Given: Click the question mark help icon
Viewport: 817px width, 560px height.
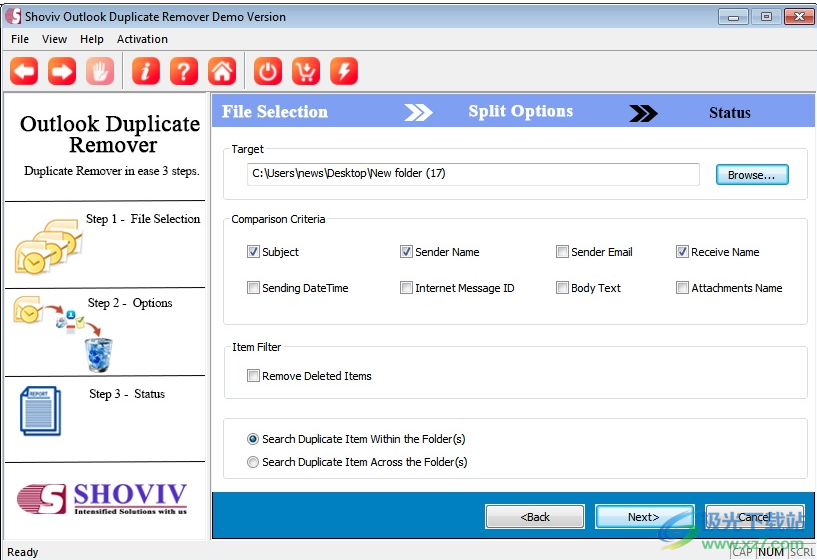Looking at the screenshot, I should coord(184,71).
